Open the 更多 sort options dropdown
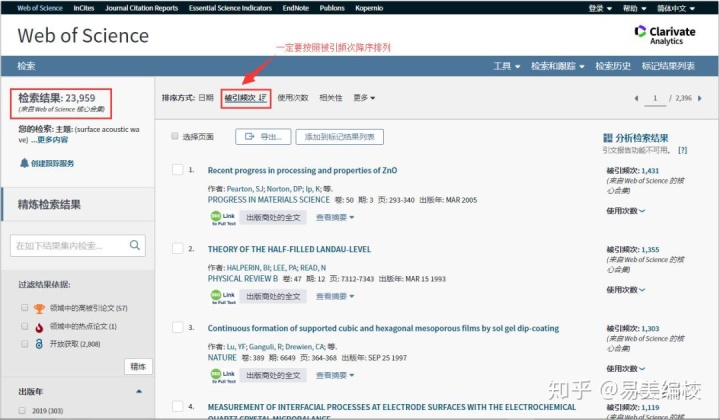The height and width of the screenshot is (420, 720). coord(364,98)
